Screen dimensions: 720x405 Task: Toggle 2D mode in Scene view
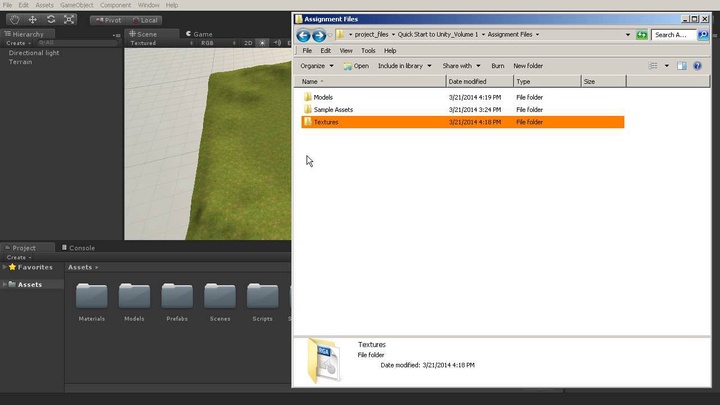tap(248, 44)
